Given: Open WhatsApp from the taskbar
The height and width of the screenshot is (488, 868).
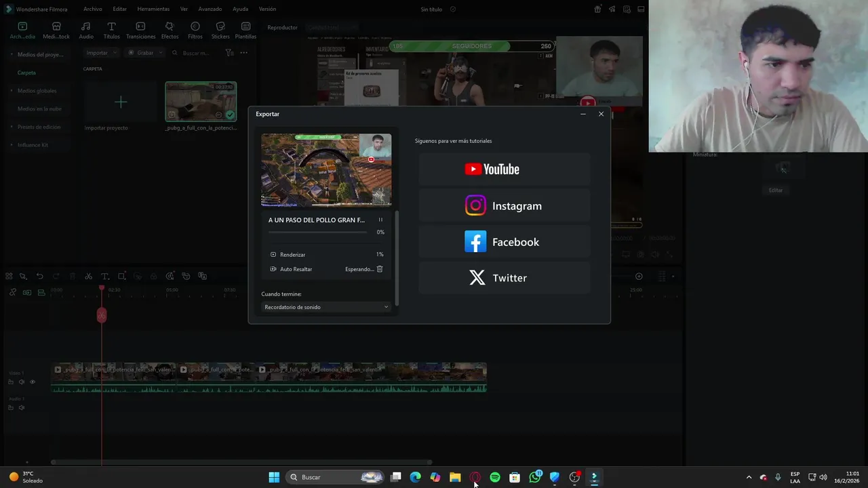Looking at the screenshot, I should (535, 477).
